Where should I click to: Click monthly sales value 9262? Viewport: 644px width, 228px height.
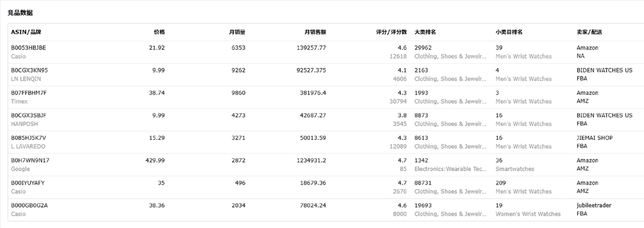coord(238,70)
